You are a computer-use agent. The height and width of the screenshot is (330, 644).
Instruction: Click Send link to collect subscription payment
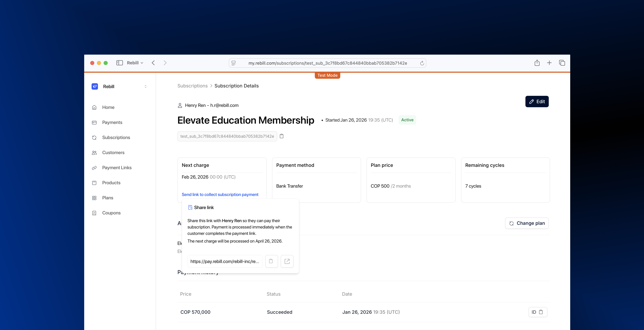click(220, 194)
